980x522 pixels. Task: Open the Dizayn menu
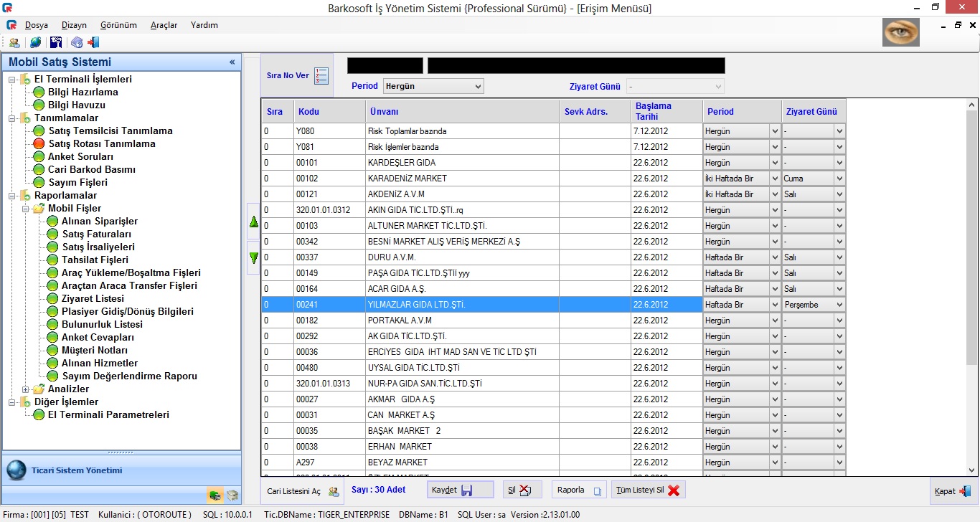[x=74, y=25]
